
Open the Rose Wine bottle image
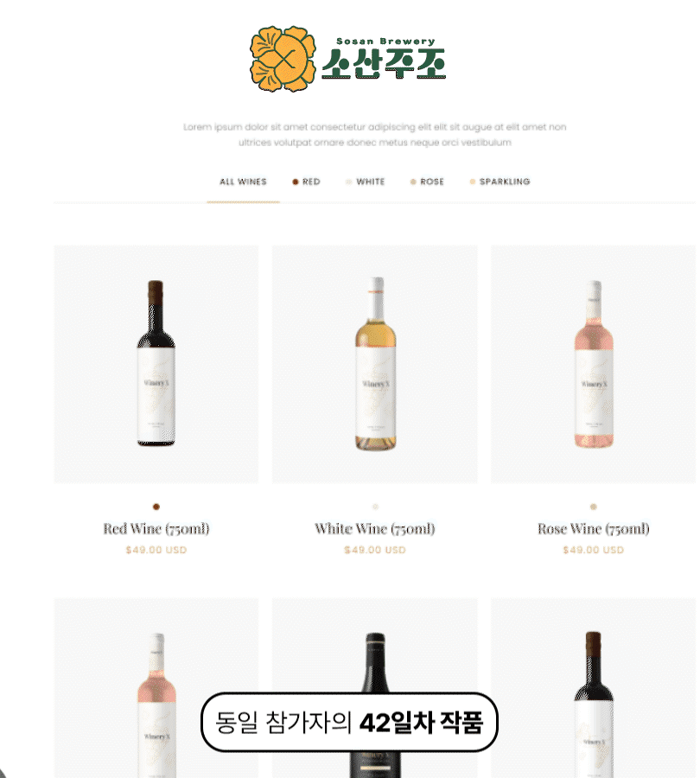(x=594, y=364)
